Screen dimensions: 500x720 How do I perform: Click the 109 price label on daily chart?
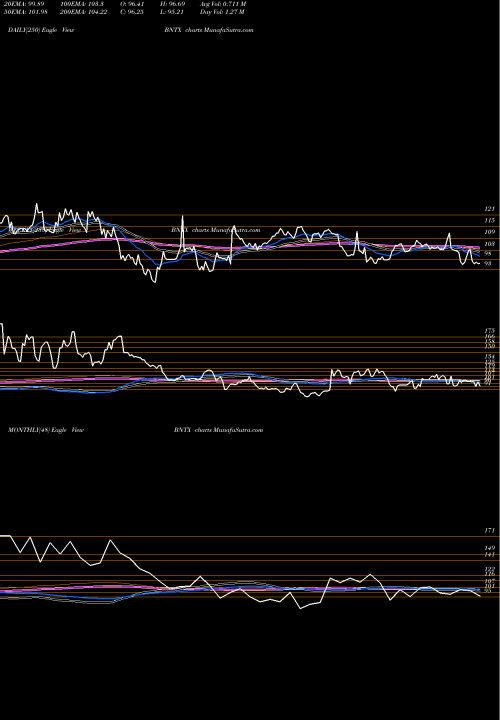(489, 233)
